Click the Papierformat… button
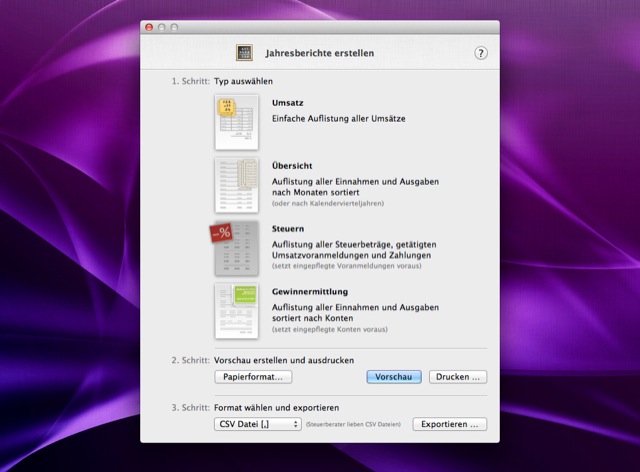 (254, 377)
